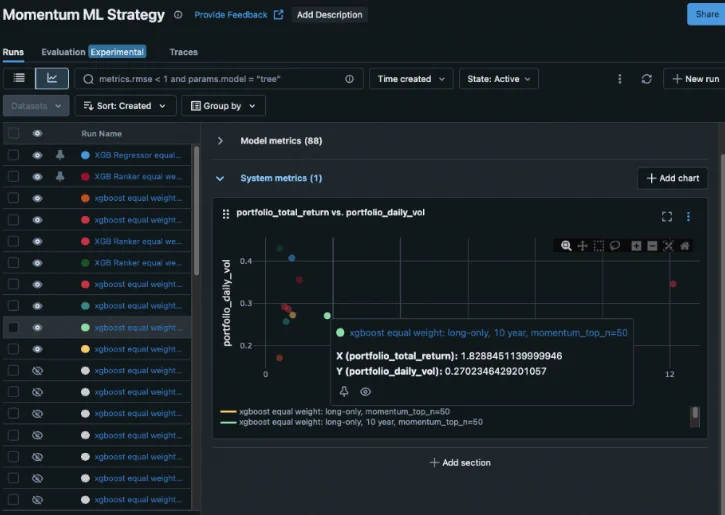Click the New run button
This screenshot has width=725, height=515.
694,79
